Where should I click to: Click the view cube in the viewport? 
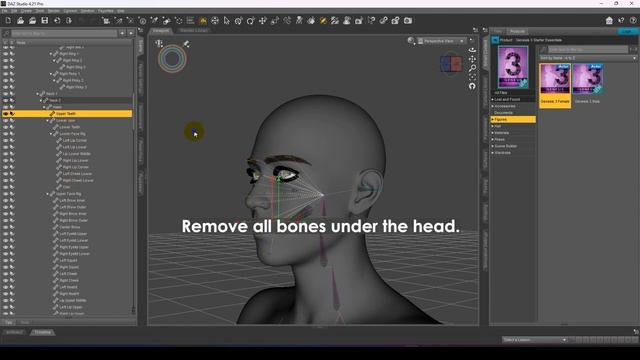[451, 64]
